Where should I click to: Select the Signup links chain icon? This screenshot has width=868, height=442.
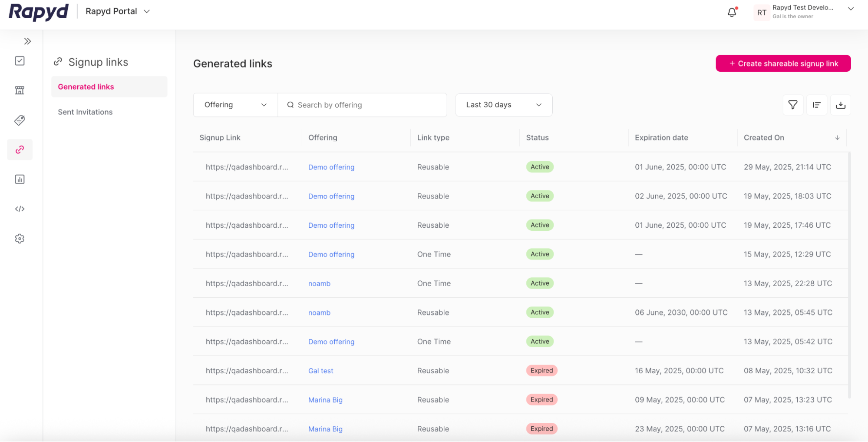click(20, 149)
